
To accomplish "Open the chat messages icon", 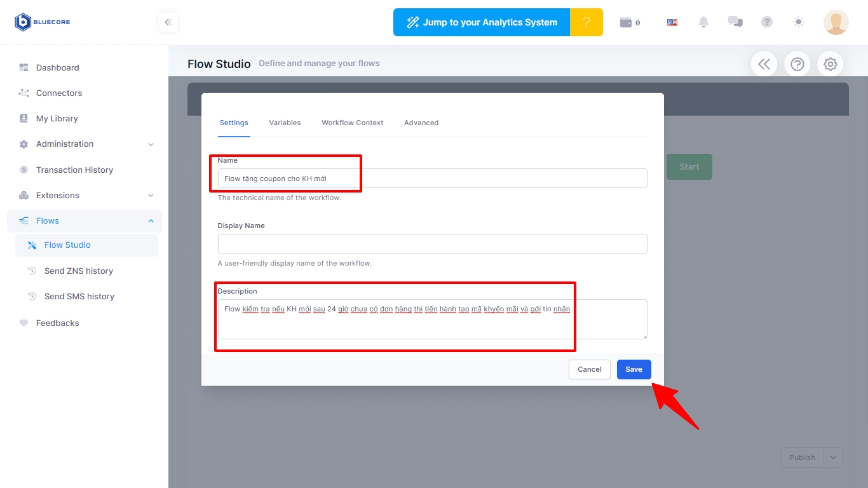I will tap(735, 22).
